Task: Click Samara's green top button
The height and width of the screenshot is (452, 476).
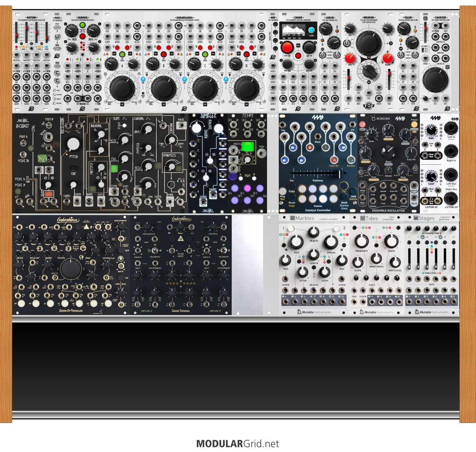Action: (82, 26)
